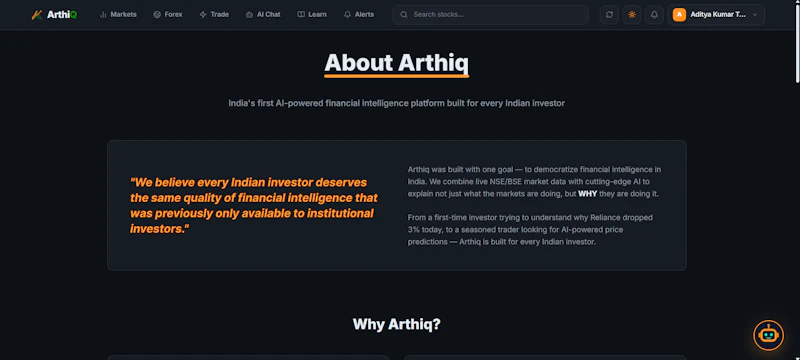800x360 pixels.
Task: Click the refresh data icon button
Action: [609, 15]
